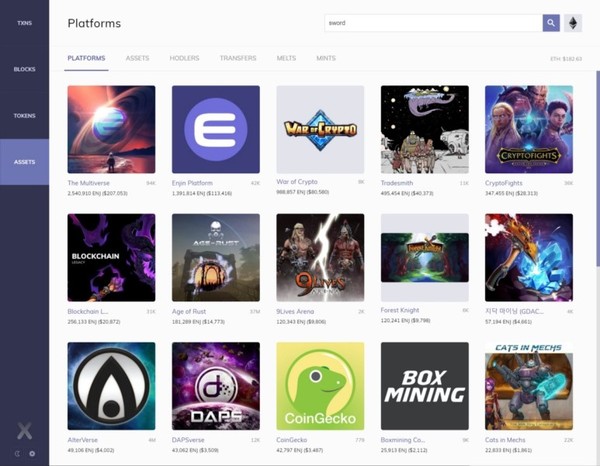Open the Forest Knight thumbnail
600x466 pixels.
point(425,257)
